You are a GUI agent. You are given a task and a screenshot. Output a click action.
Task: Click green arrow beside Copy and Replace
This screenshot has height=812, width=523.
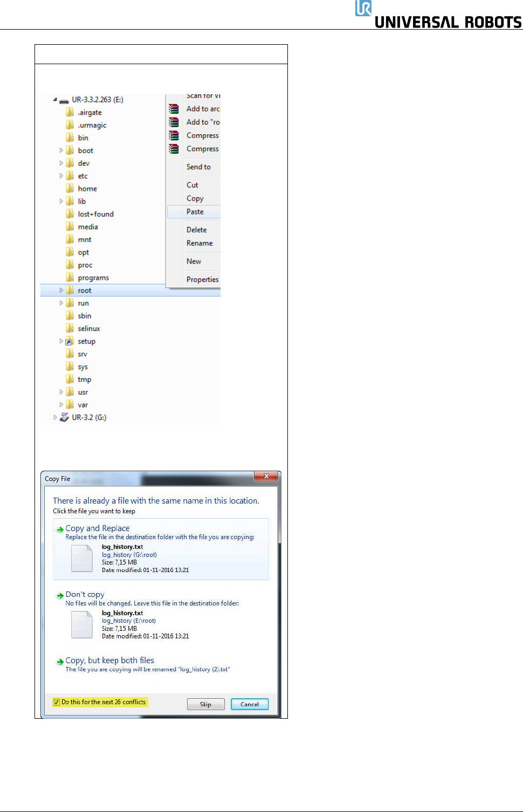pyautogui.click(x=60, y=529)
